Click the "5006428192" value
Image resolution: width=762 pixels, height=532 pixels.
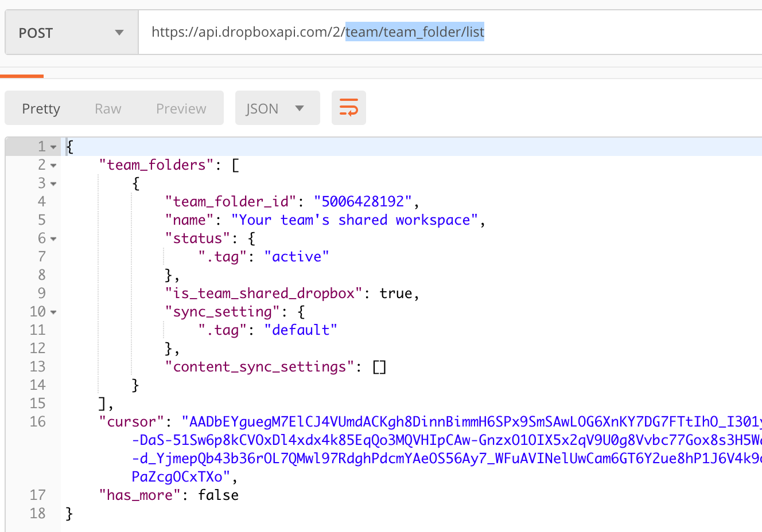tap(363, 202)
